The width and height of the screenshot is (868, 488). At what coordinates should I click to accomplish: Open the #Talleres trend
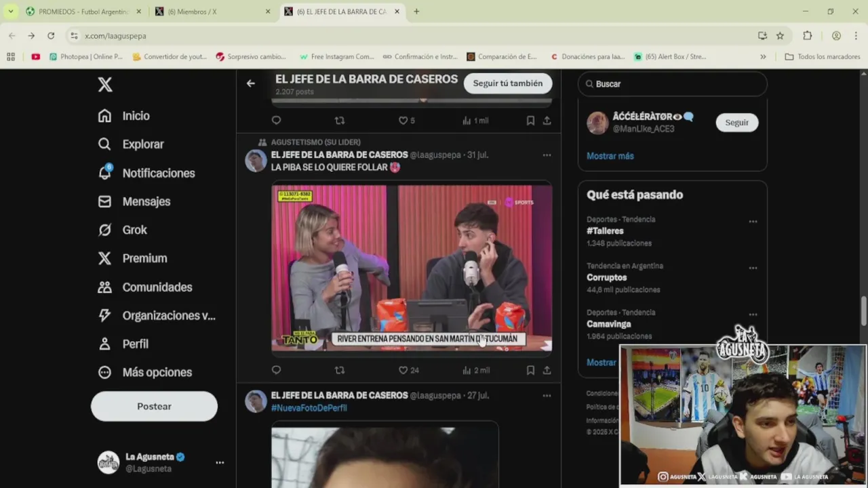point(605,231)
